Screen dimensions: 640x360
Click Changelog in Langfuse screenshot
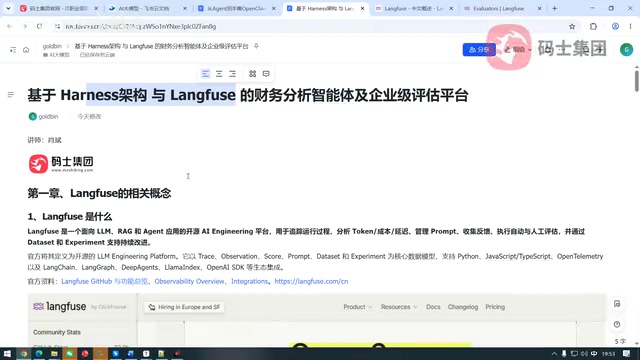pyautogui.click(x=462, y=307)
